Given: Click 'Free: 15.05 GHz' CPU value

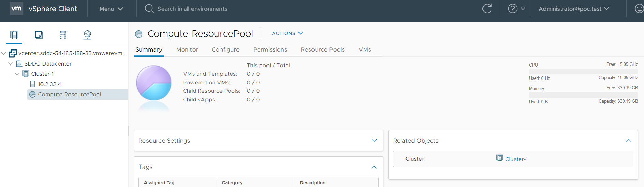Looking at the screenshot, I should [x=622, y=64].
